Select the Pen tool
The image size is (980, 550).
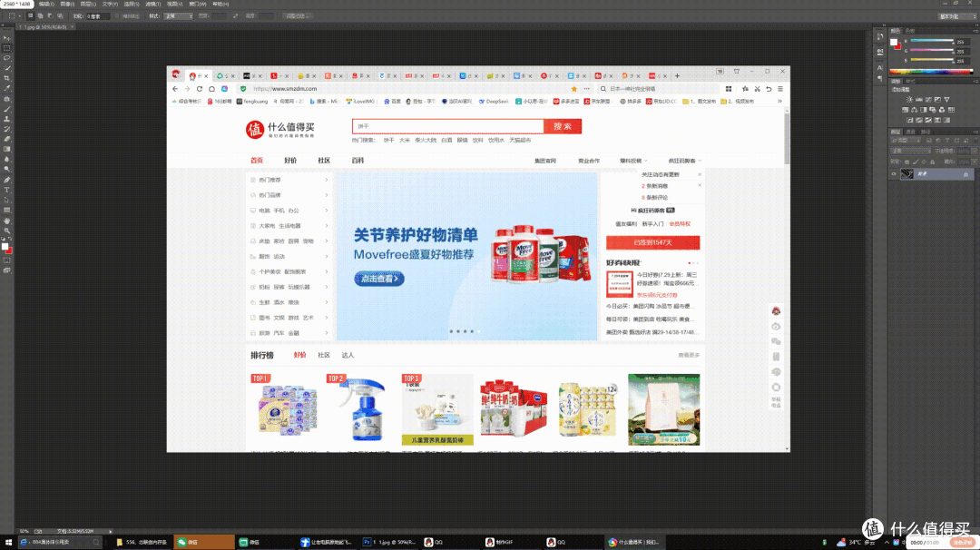[x=7, y=180]
